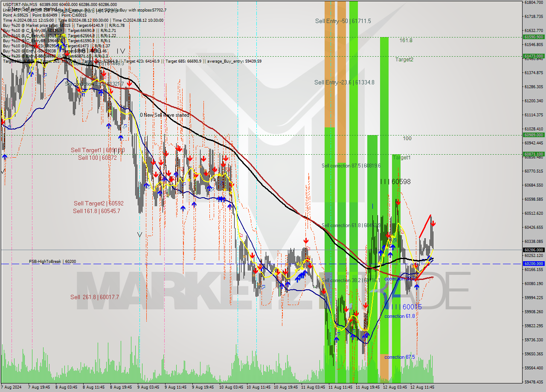
Task: Select the '12 Aug 11:45' time axis label
Action: 422,387
